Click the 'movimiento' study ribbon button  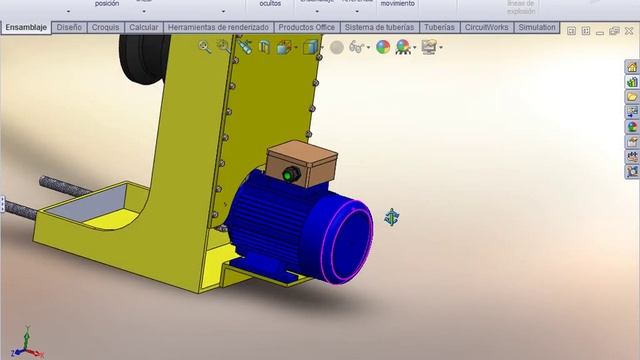(398, 5)
